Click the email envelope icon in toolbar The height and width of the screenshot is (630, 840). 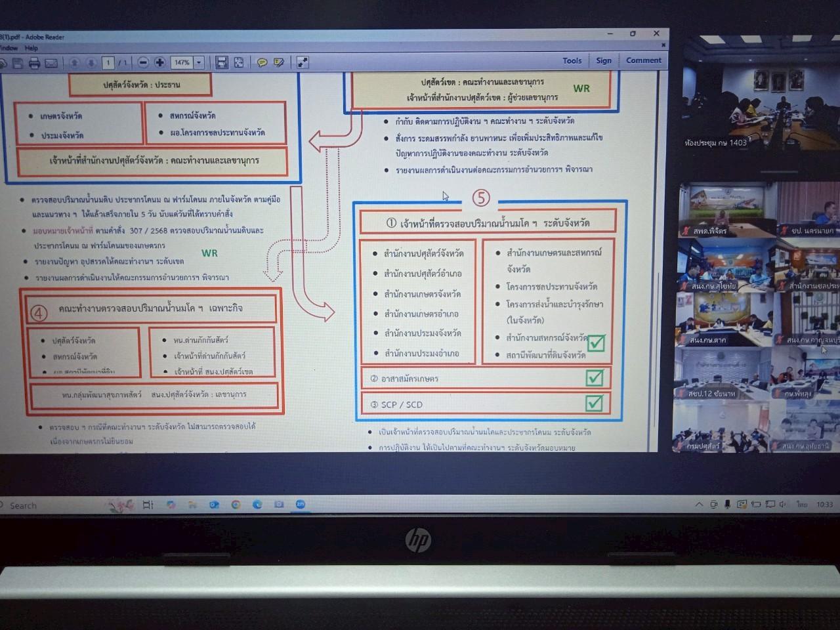[51, 63]
